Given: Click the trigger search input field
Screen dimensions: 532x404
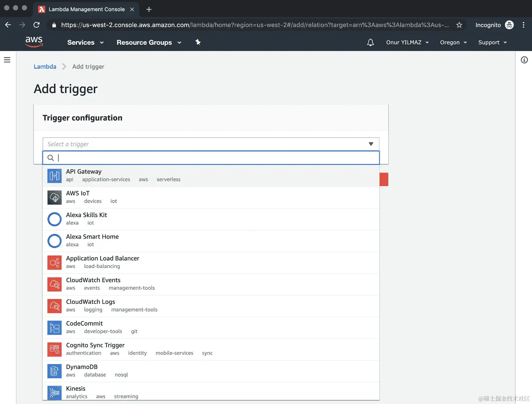Looking at the screenshot, I should coord(211,158).
